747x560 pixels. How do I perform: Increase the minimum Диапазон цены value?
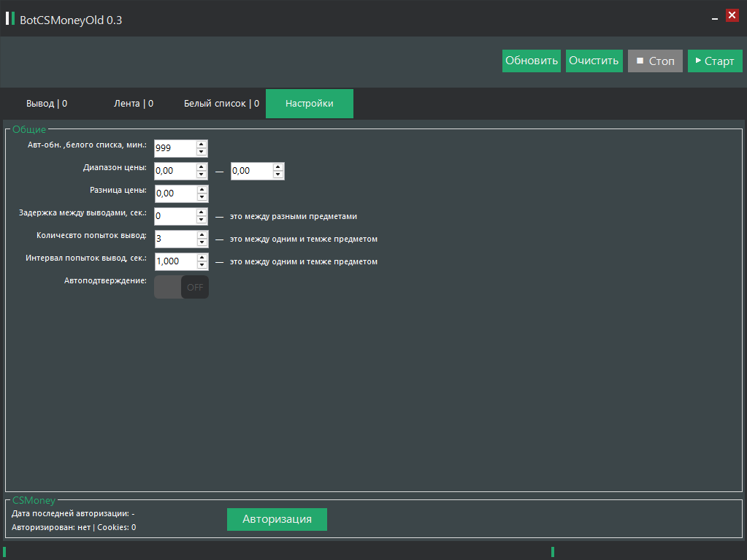202,166
